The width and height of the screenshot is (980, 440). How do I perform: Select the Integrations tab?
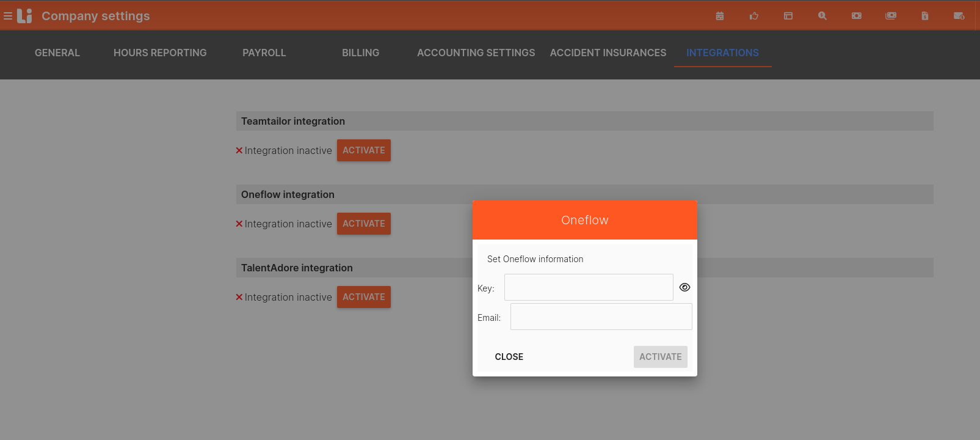[722, 53]
